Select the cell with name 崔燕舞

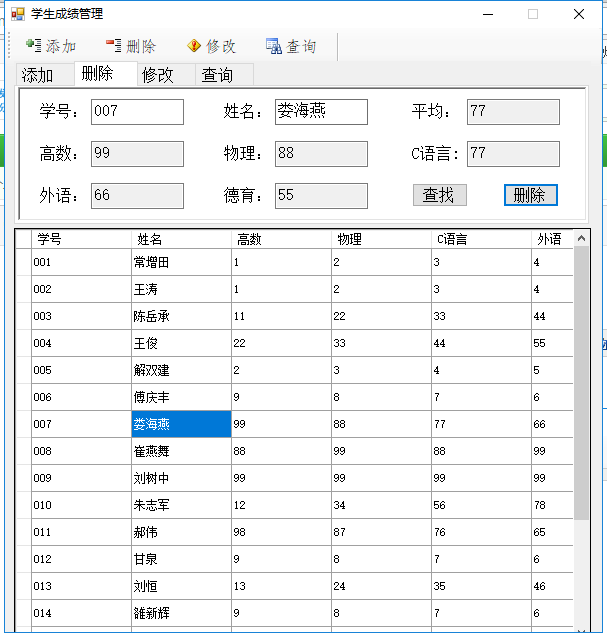pos(181,451)
